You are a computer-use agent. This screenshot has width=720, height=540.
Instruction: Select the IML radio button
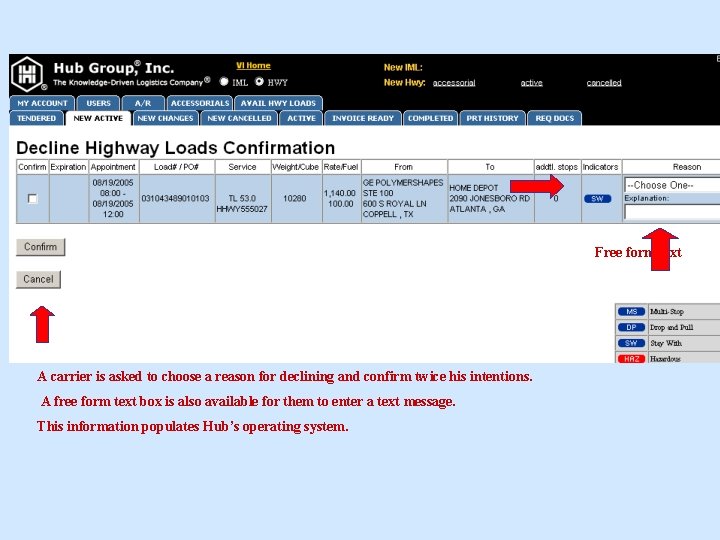click(x=224, y=82)
